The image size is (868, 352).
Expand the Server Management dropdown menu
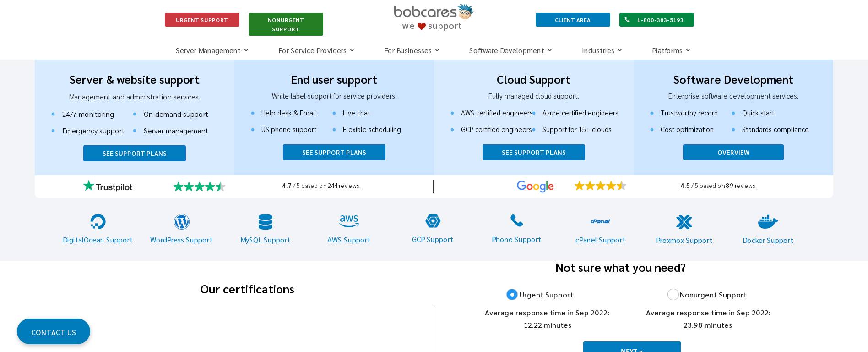click(x=212, y=50)
